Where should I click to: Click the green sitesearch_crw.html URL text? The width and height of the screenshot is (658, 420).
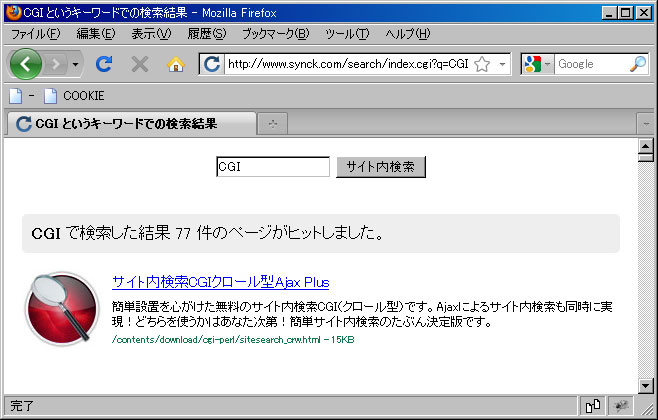(233, 339)
